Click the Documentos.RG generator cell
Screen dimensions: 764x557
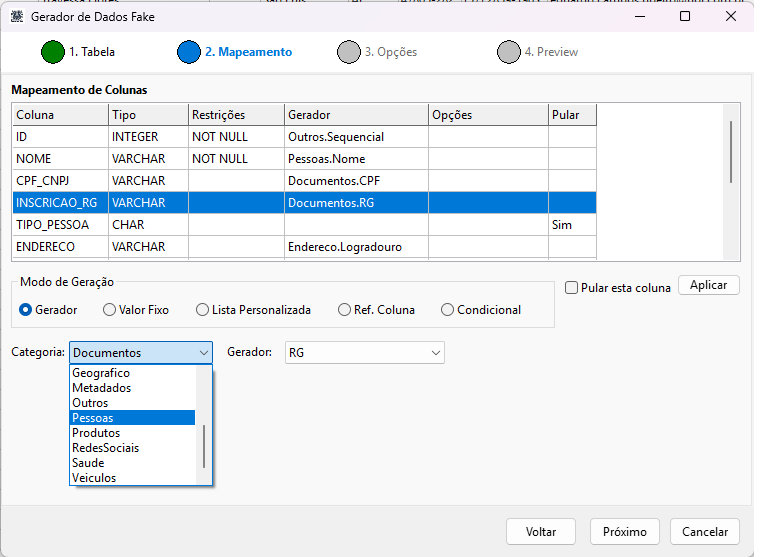point(356,203)
